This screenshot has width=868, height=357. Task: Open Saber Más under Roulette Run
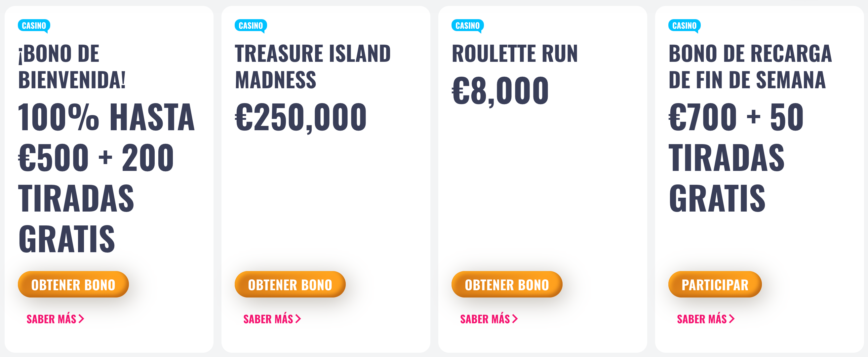click(489, 319)
